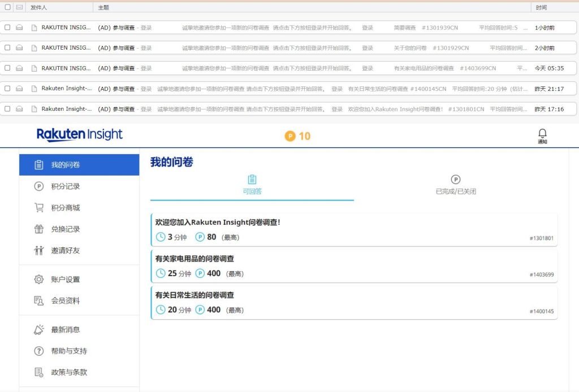The width and height of the screenshot is (579, 392).
Task: Click the P coin icon beside 积分记录
Action: pos(39,186)
